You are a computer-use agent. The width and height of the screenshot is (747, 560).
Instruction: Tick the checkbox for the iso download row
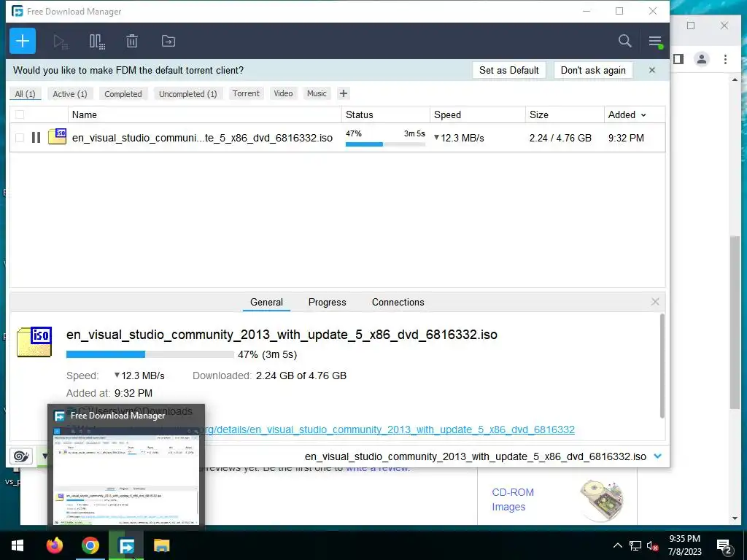point(20,138)
